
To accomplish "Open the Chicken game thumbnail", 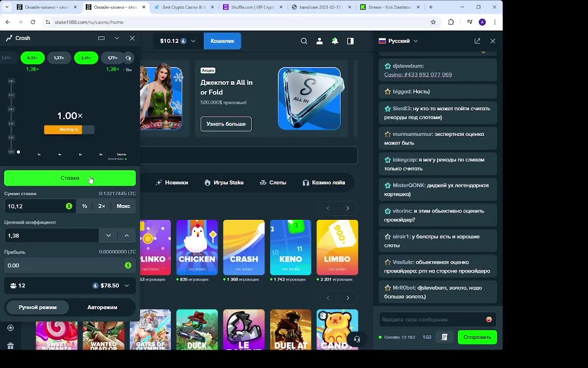I will pos(197,247).
